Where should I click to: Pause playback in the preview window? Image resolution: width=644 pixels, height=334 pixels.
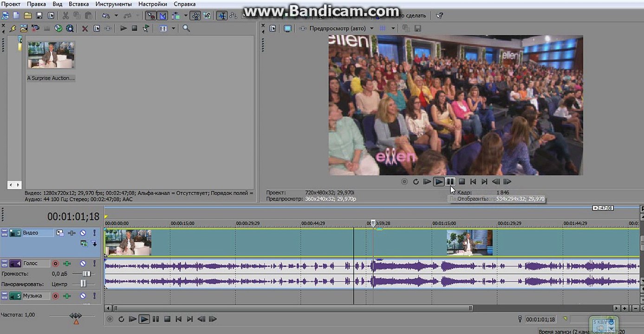(450, 182)
